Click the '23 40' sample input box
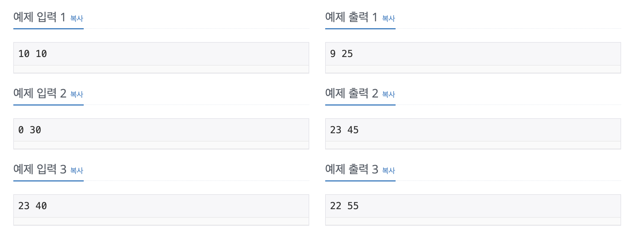 pos(161,210)
